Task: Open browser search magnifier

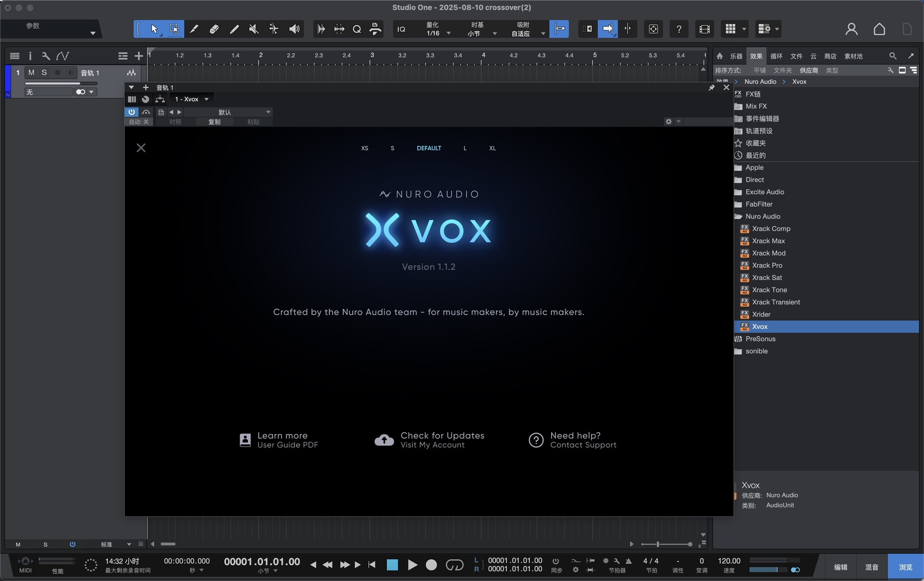Action: (893, 56)
